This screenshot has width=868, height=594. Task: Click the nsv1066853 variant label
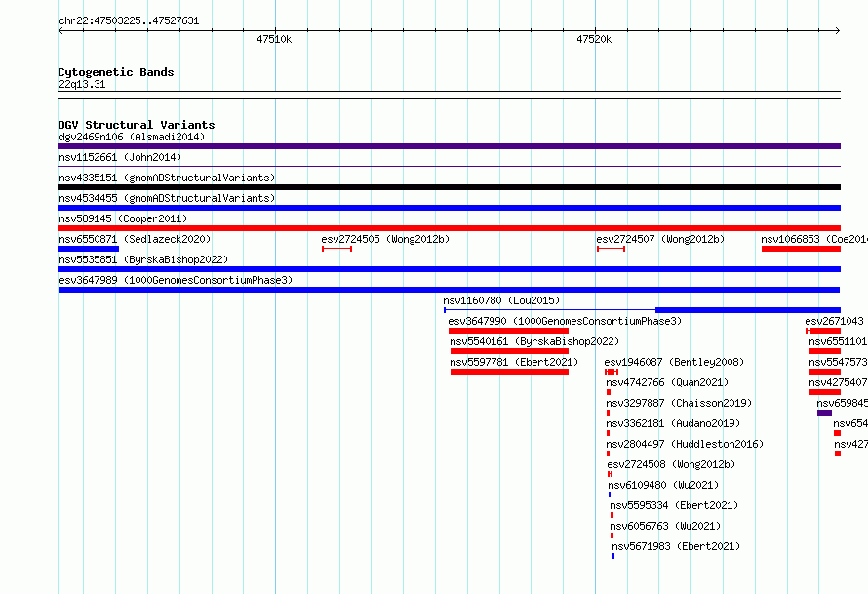pyautogui.click(x=814, y=239)
